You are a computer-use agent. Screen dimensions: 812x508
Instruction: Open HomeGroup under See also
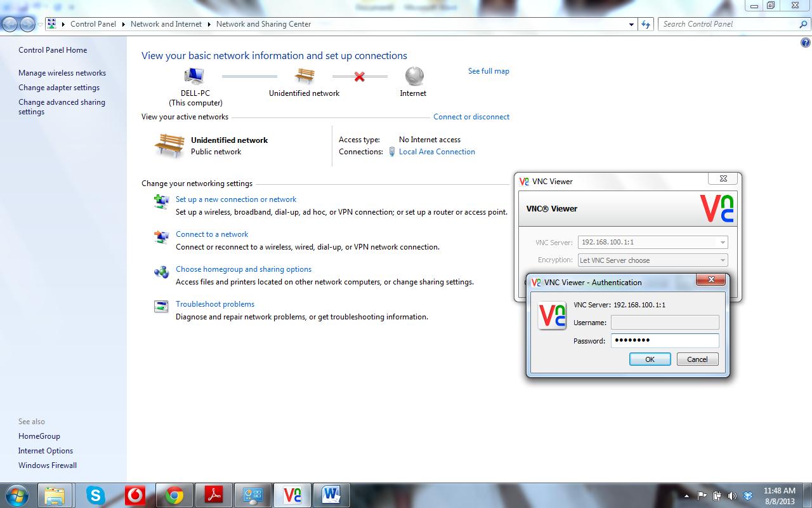point(39,436)
